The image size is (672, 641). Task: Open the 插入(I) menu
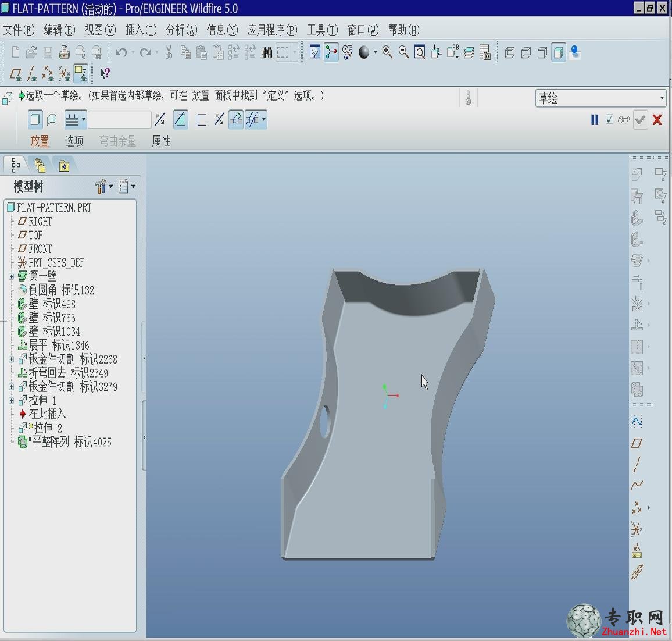(141, 30)
